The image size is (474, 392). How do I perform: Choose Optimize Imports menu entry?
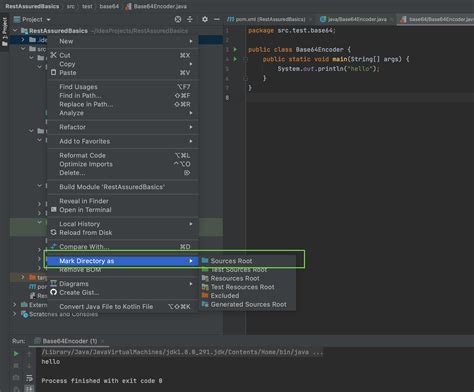[x=123, y=164]
